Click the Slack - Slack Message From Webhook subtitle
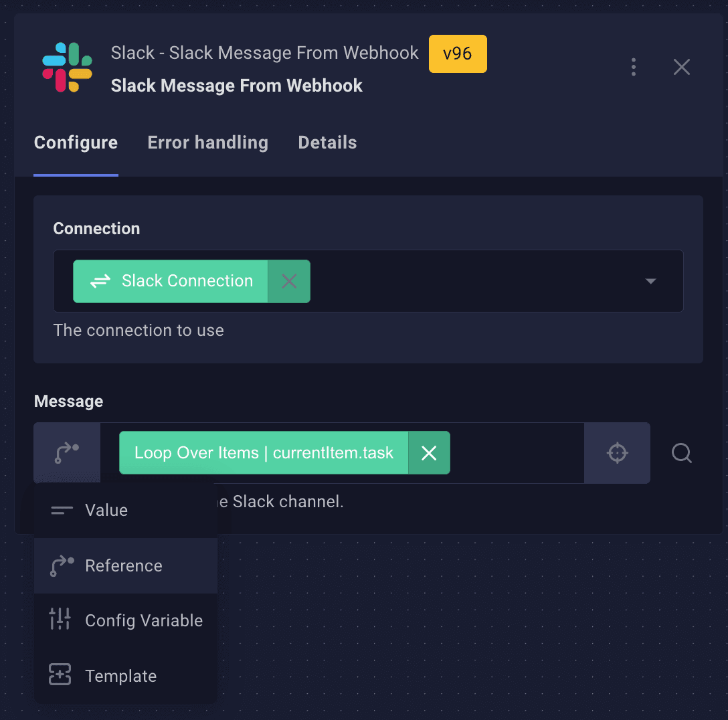 pyautogui.click(x=265, y=53)
